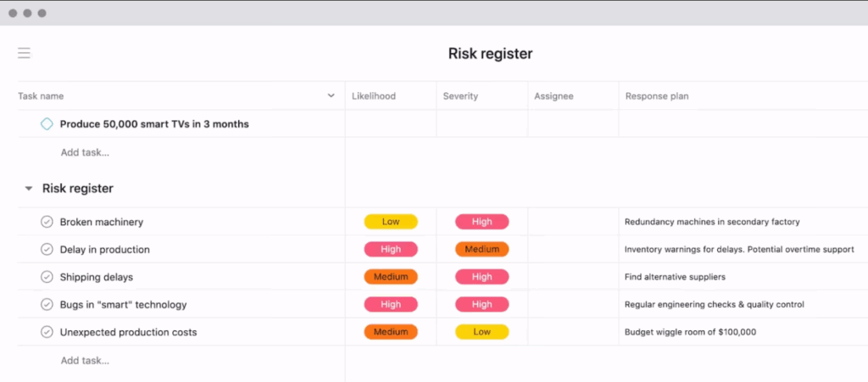Open the Unexpected production costs task
The height and width of the screenshot is (382, 868).
(x=129, y=333)
